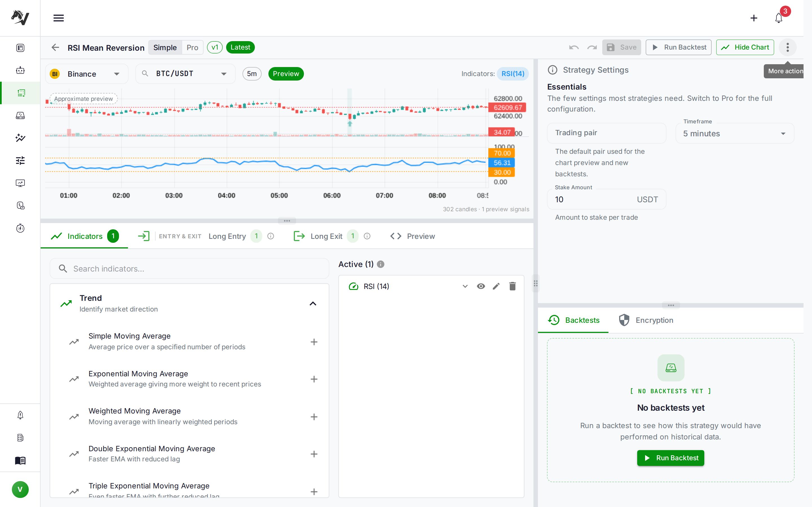Open the Timeframe 5 minutes dropdown
The width and height of the screenshot is (812, 507).
pos(734,134)
